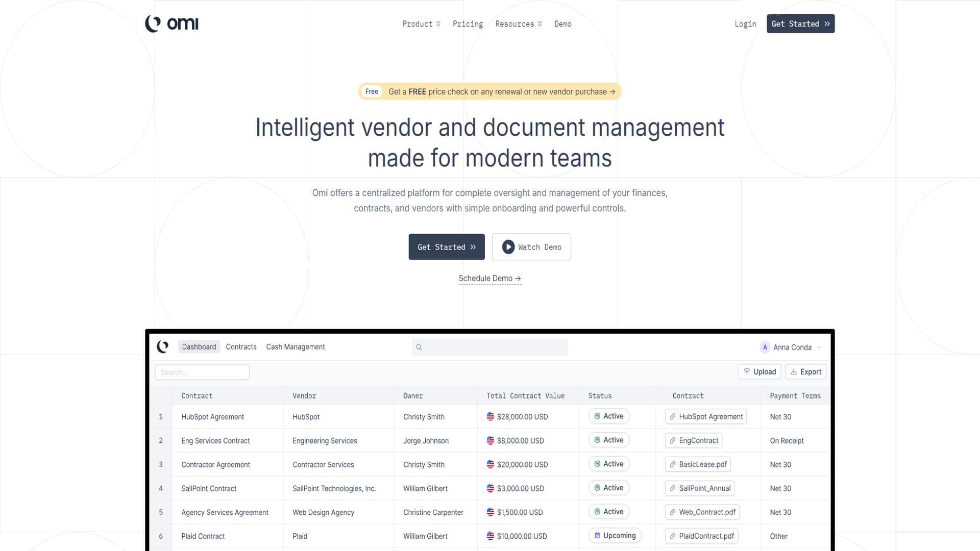Switch to the Dashboard tab

(x=199, y=347)
